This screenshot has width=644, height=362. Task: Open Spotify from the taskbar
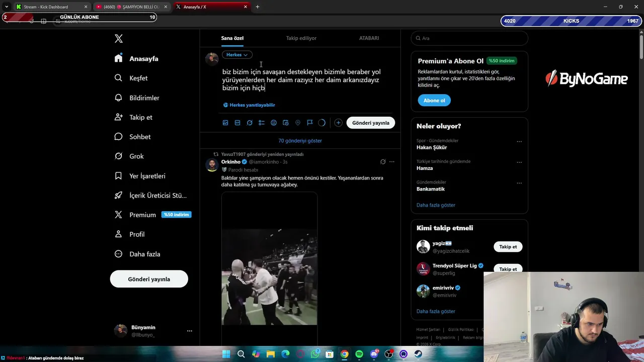tap(359, 354)
